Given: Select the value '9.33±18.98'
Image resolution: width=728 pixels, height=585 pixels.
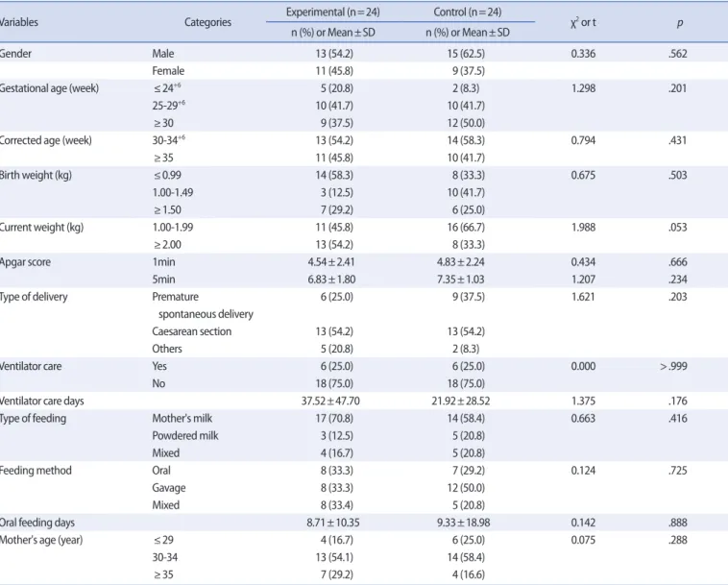Looking at the screenshot, I should [x=463, y=523].
